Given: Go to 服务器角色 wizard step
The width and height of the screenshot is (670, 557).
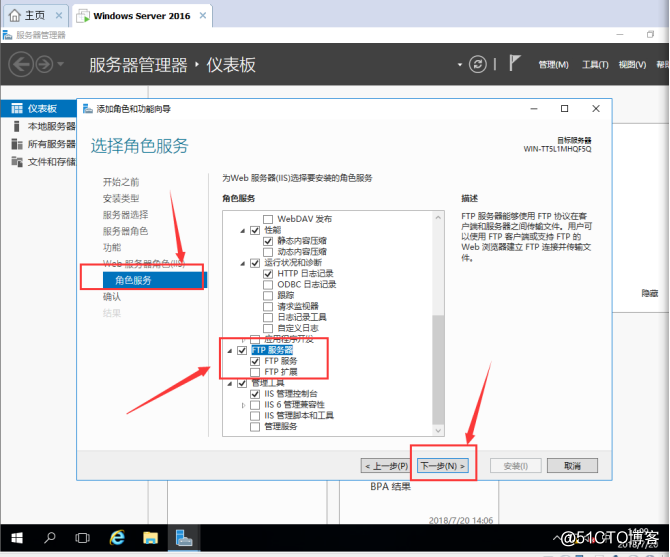Looking at the screenshot, I should coord(125,231).
